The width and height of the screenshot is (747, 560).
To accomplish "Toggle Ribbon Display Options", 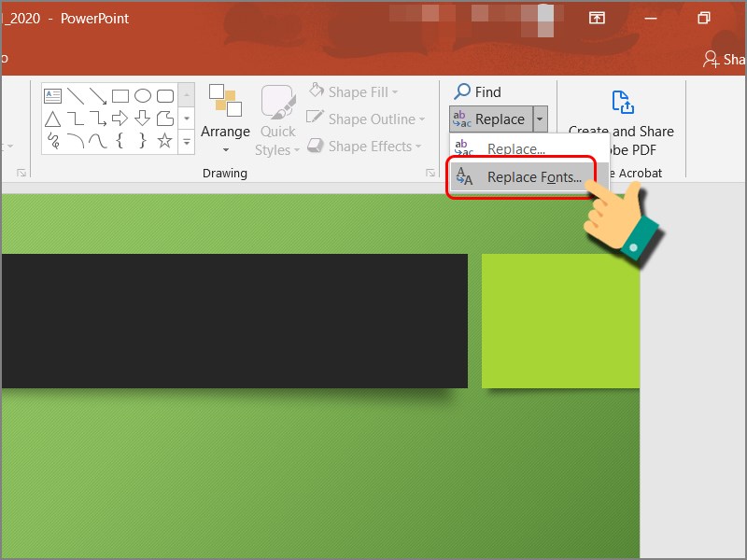I will coord(597,18).
